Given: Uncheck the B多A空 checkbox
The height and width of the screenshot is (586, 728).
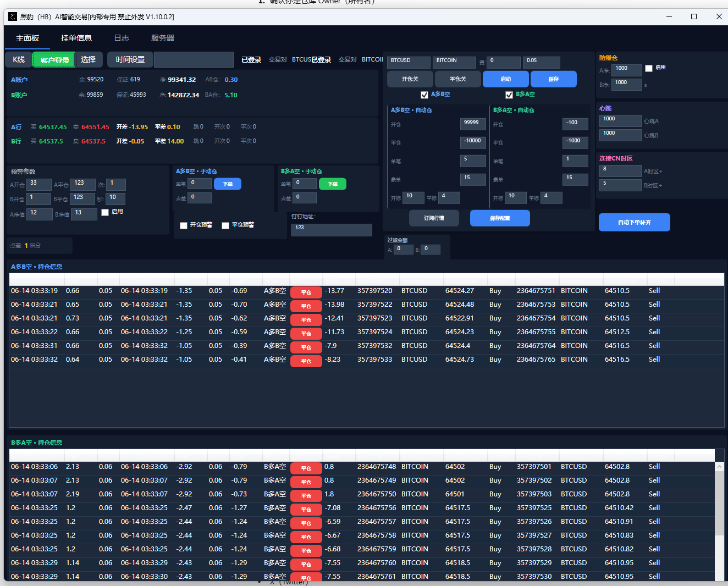Looking at the screenshot, I should [509, 95].
